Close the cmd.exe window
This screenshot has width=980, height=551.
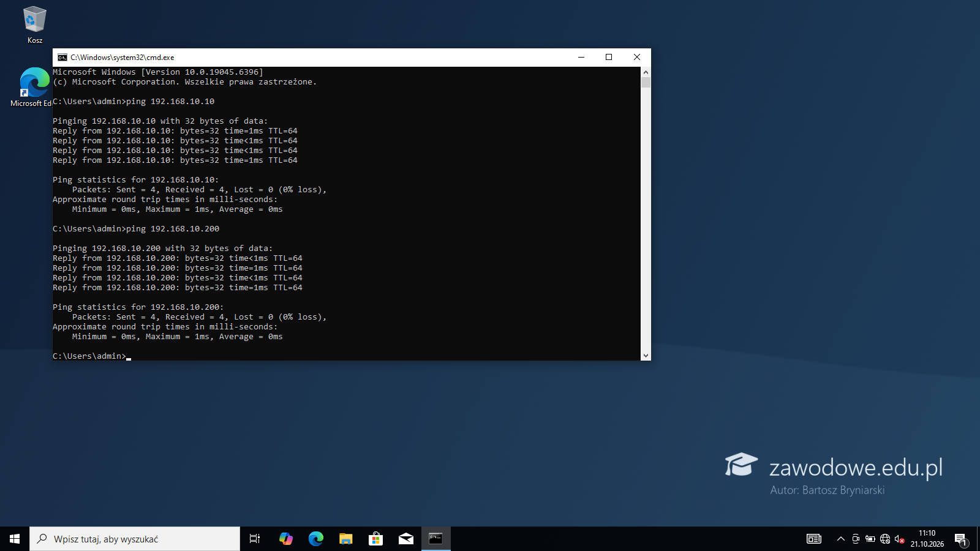pyautogui.click(x=637, y=57)
